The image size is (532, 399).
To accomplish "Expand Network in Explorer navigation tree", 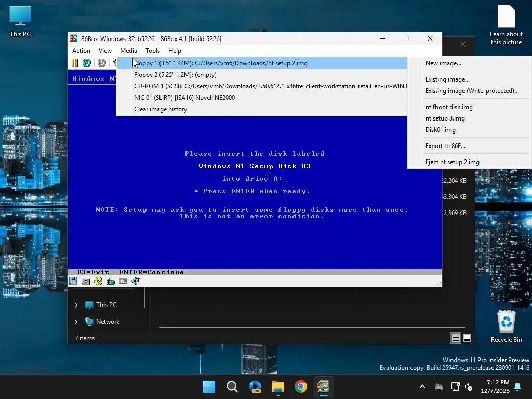I will click(76, 322).
